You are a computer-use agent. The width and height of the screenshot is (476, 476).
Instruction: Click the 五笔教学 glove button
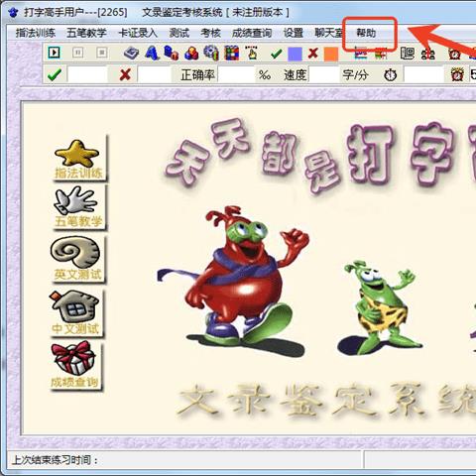coord(78,207)
